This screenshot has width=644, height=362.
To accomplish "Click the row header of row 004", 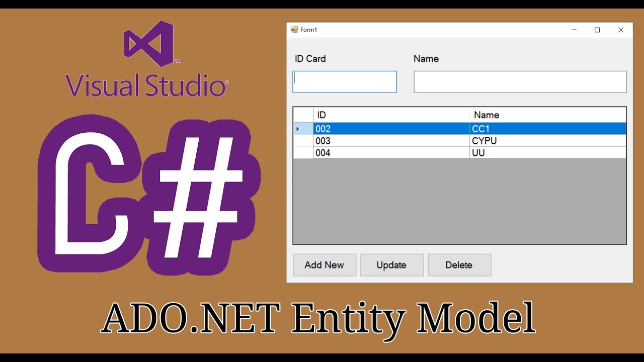I will click(x=303, y=152).
